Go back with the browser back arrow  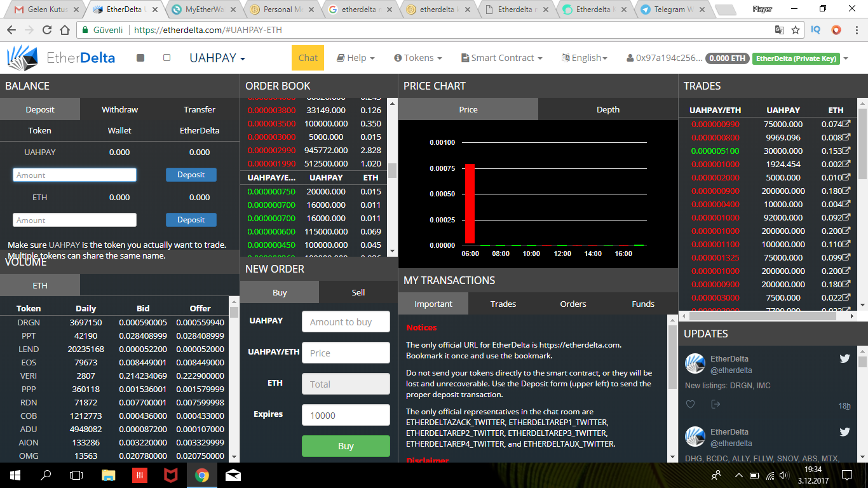[12, 30]
